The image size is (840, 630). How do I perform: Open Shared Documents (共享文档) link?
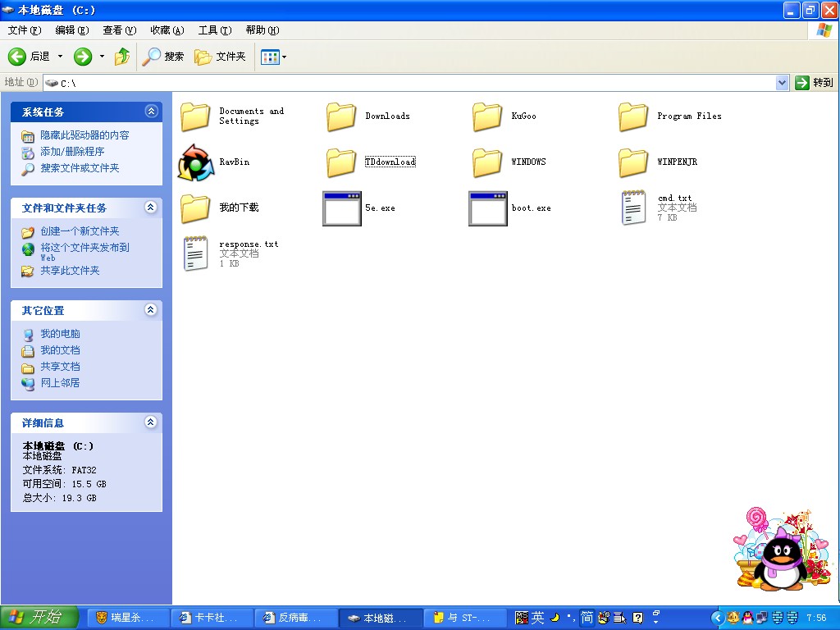(x=60, y=367)
